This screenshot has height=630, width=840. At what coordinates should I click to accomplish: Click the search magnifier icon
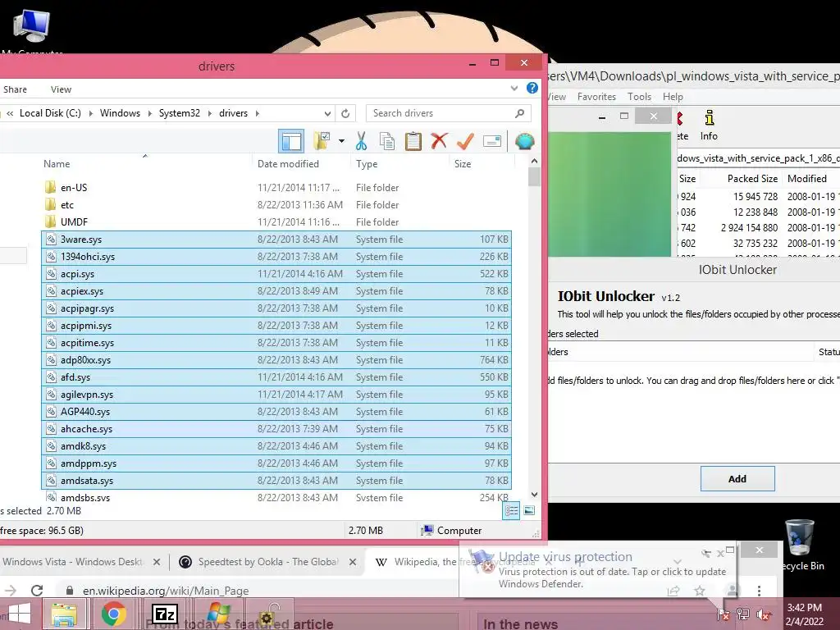point(519,113)
